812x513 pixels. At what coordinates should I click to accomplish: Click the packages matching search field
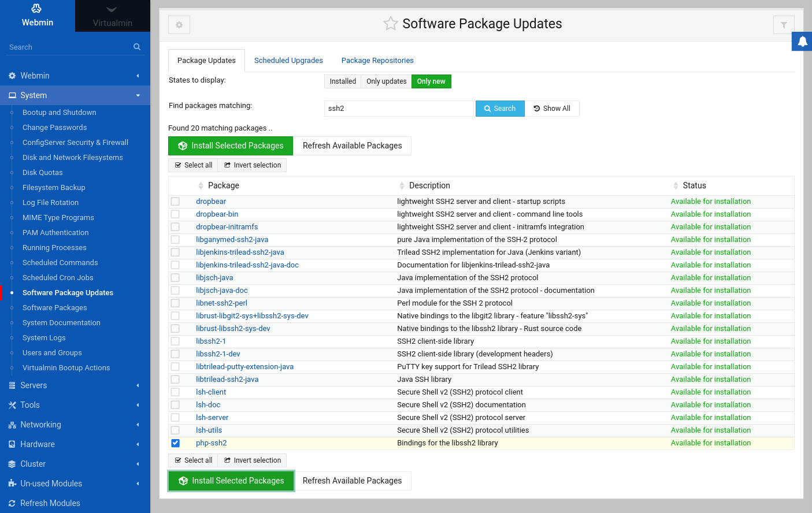(399, 109)
